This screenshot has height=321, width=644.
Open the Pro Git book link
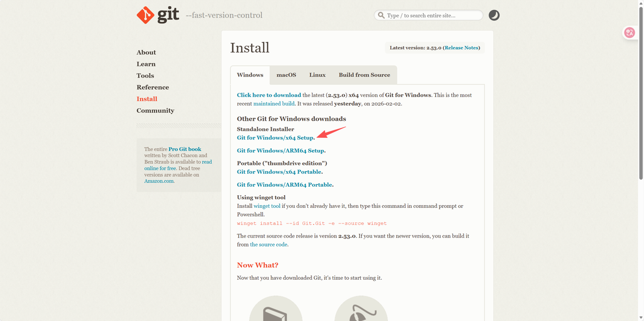coord(185,149)
